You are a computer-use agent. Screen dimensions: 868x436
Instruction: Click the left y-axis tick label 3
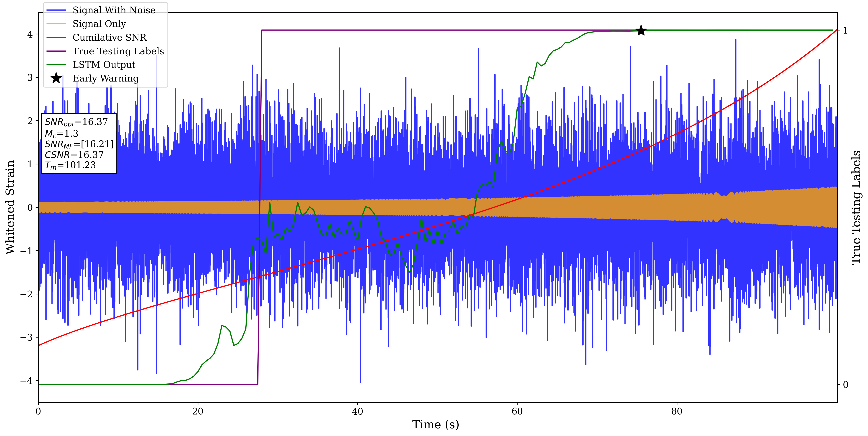30,77
